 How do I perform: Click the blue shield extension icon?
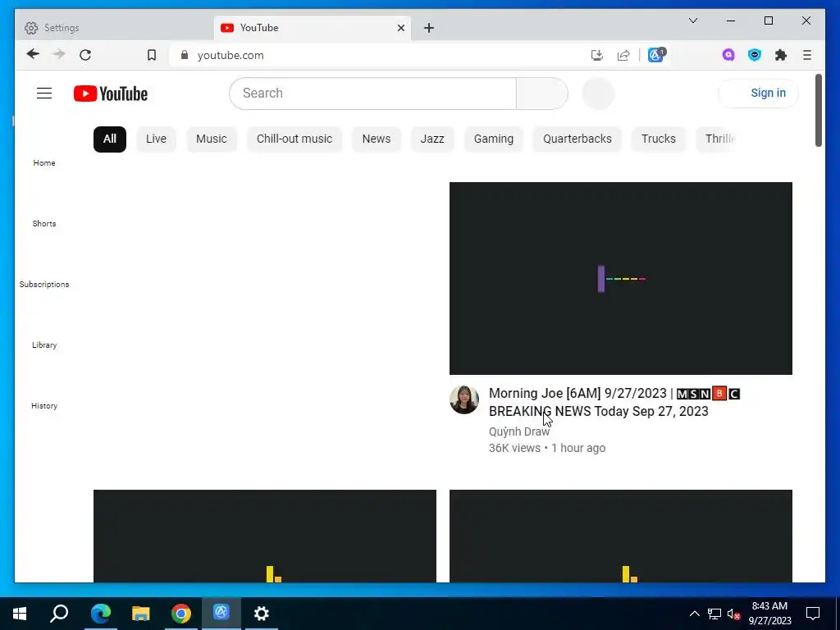point(755,55)
